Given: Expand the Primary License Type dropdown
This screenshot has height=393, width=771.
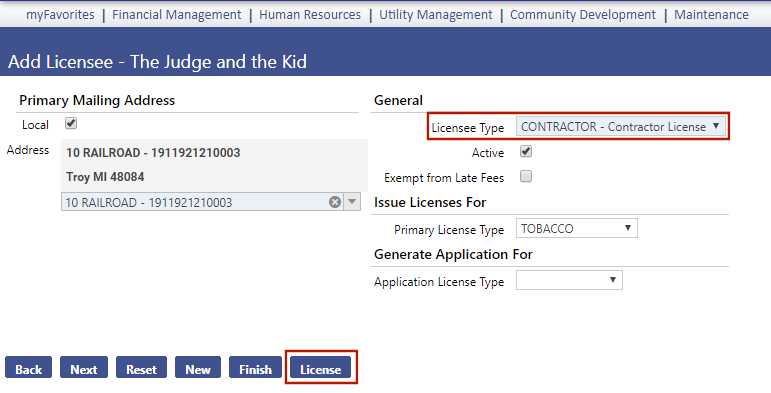Looking at the screenshot, I should 576,228.
